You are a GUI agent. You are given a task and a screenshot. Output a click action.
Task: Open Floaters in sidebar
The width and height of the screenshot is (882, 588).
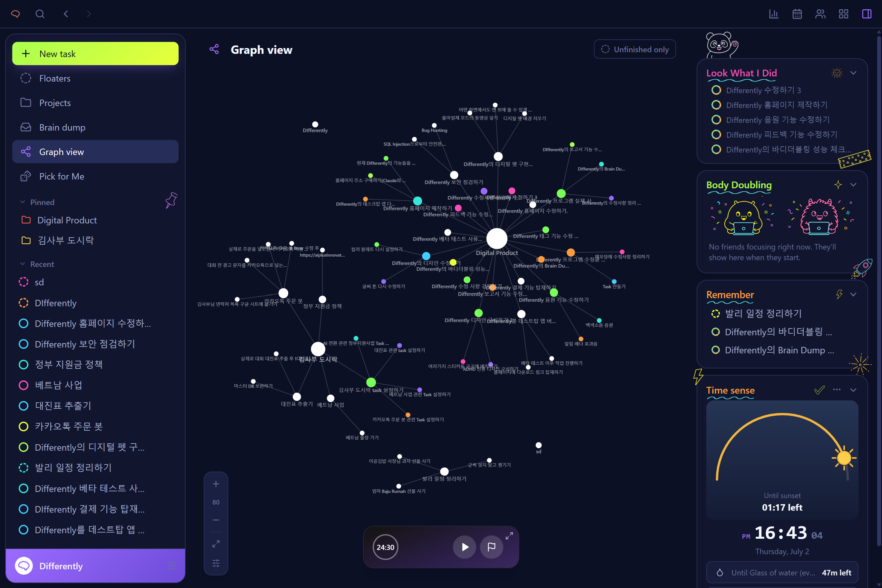coord(95,78)
